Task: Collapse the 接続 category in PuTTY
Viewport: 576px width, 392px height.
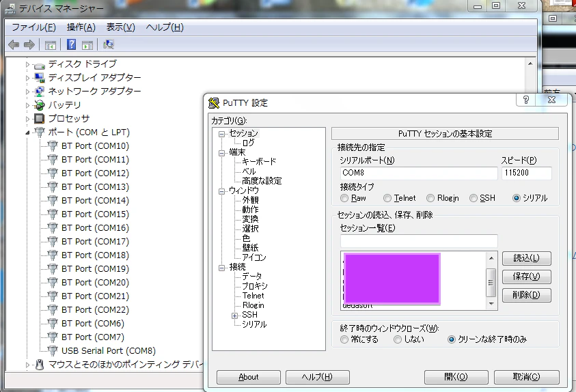Action: pyautogui.click(x=221, y=268)
